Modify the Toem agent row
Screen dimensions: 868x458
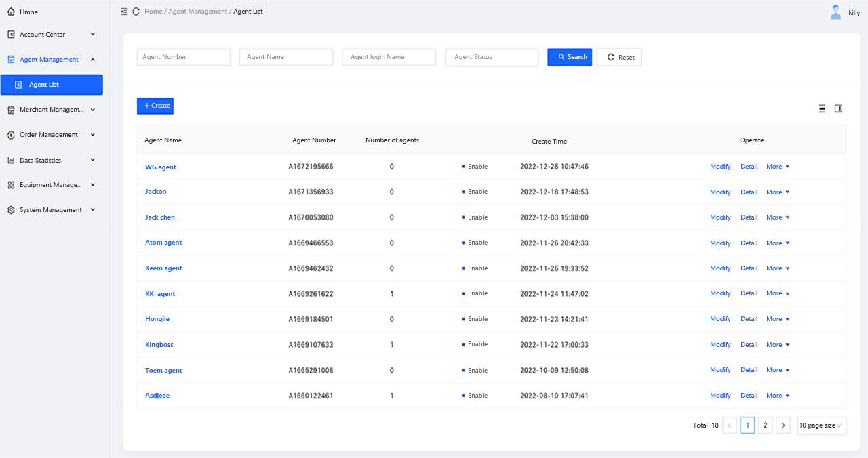tap(720, 370)
